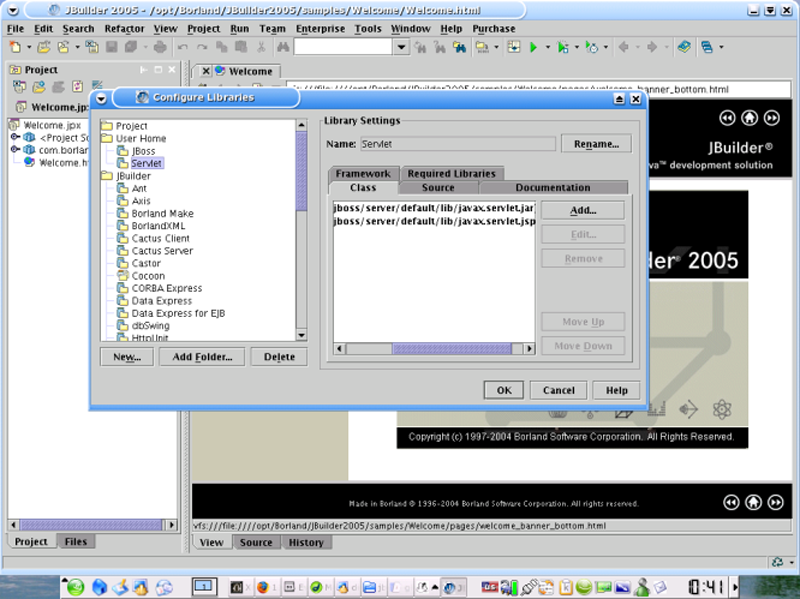
Task: Click the New file toolbar icon
Action: [15, 47]
